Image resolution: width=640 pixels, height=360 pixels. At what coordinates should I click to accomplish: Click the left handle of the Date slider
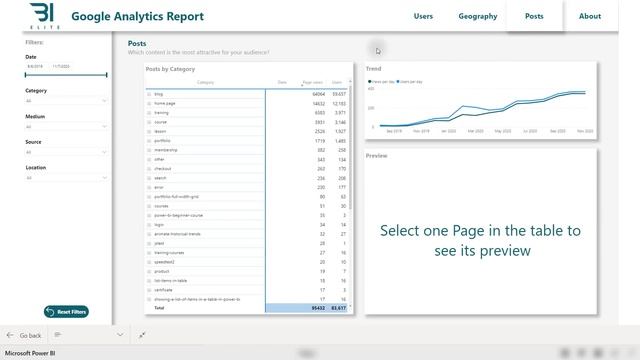pos(25,75)
